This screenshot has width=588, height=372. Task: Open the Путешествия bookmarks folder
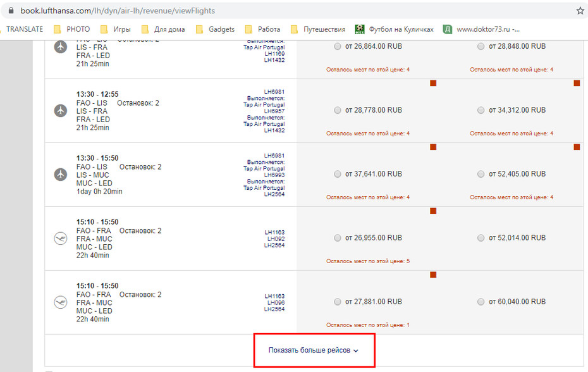point(318,29)
